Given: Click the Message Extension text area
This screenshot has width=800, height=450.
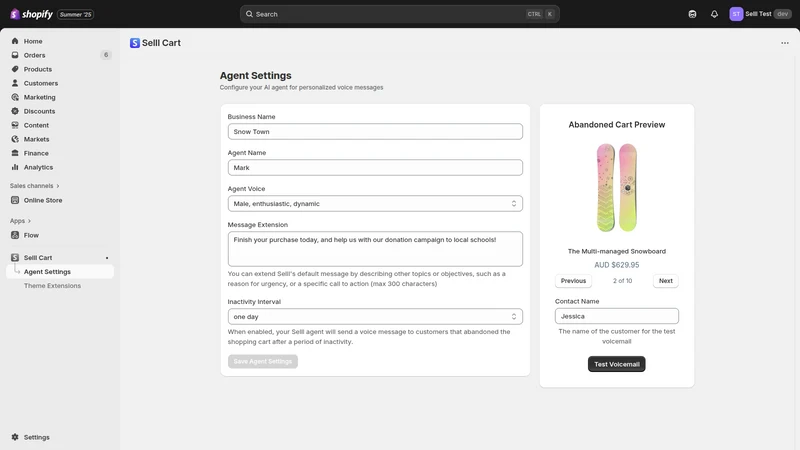Looking at the screenshot, I should click(375, 249).
